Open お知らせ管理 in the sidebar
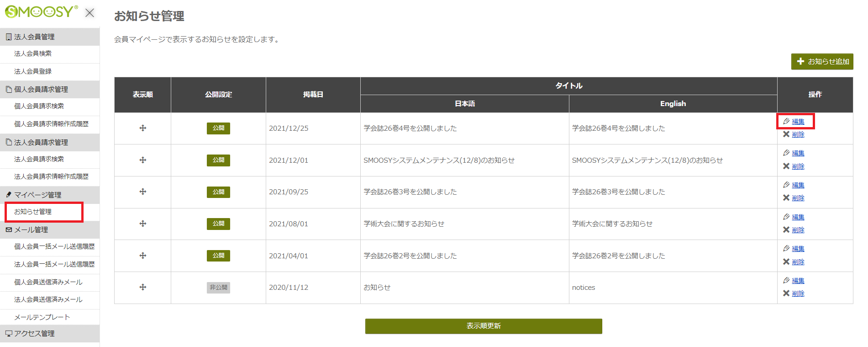The width and height of the screenshot is (868, 347). (x=33, y=212)
